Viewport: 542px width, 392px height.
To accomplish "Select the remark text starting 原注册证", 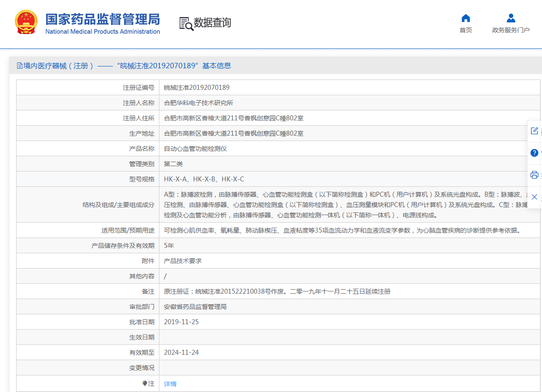I will point(277,291).
